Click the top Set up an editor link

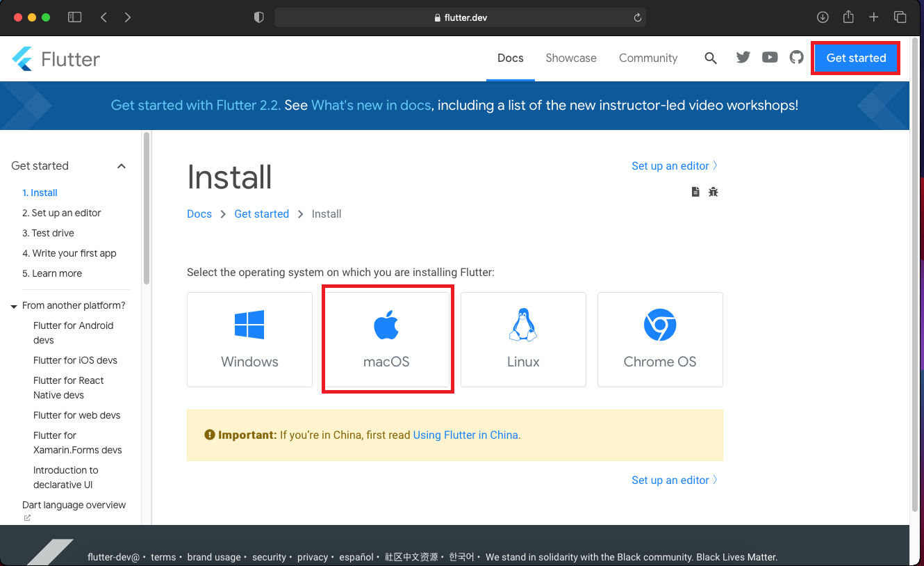[675, 165]
